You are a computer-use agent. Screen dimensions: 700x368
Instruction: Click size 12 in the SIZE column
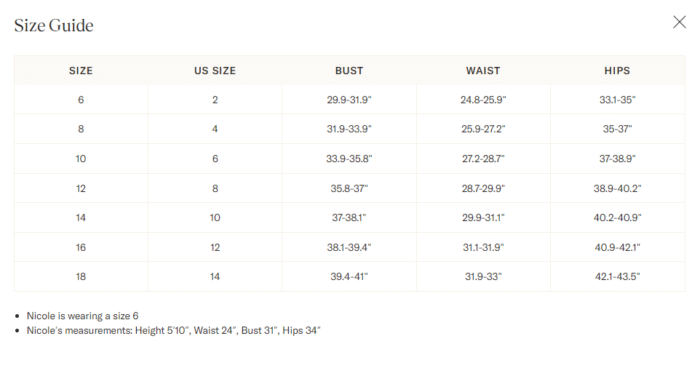point(81,188)
